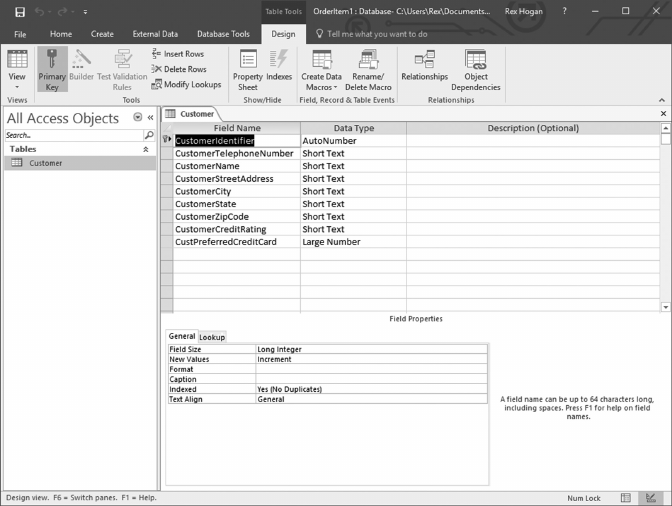The image size is (672, 506).
Task: Click the grid scrollbar down arrow
Action: (x=666, y=307)
